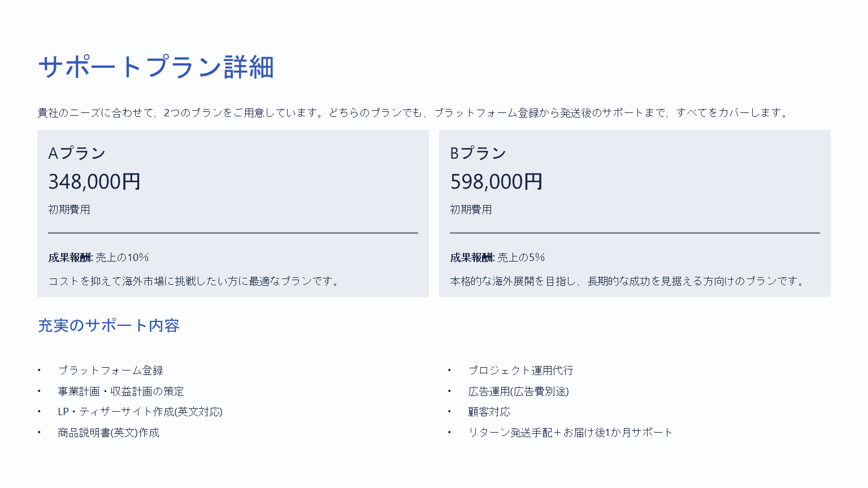Viewport: 868px width, 488px height.
Task: Click the リターン発送手配 bullet item
Action: (570, 433)
